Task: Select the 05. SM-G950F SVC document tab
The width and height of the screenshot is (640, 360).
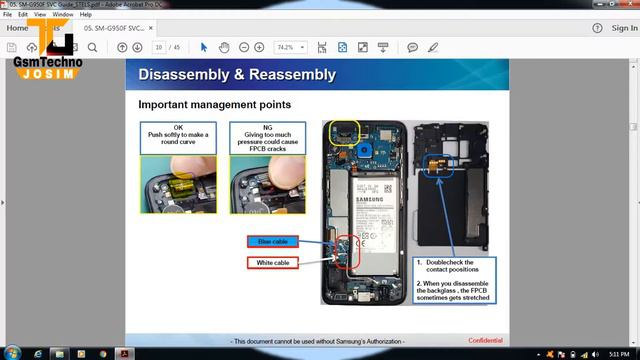Action: coord(114,28)
